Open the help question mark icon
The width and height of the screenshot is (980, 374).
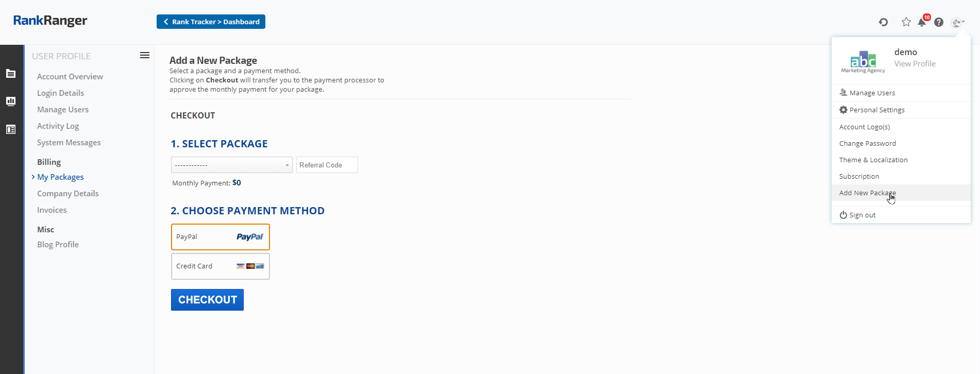pos(939,22)
